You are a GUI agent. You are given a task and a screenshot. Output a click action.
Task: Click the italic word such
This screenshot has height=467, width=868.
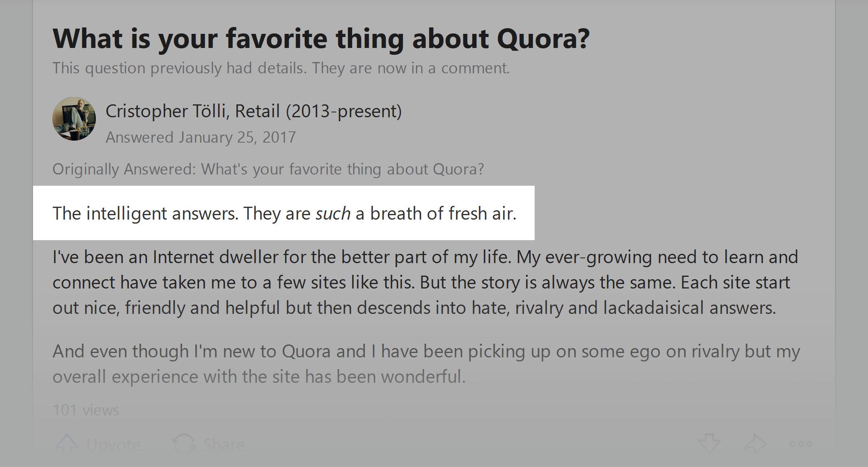pos(333,214)
